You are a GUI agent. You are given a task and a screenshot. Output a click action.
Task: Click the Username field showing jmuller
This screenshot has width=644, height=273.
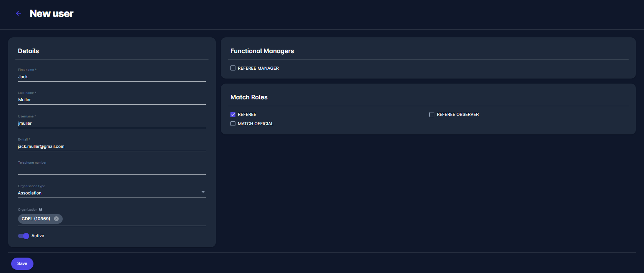pyautogui.click(x=112, y=123)
